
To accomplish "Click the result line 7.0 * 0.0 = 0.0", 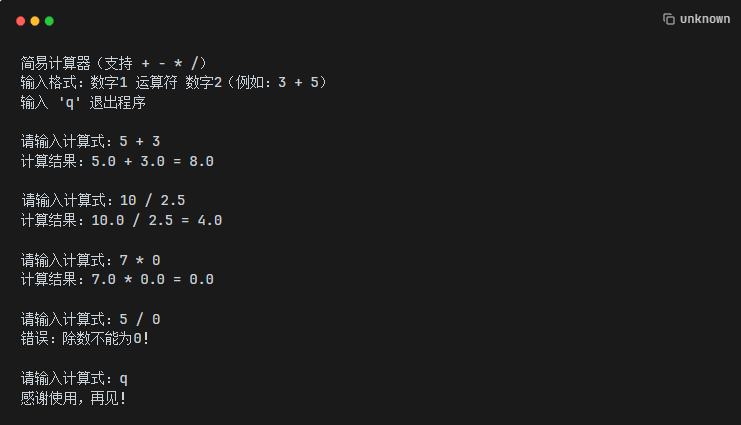I will coord(117,279).
